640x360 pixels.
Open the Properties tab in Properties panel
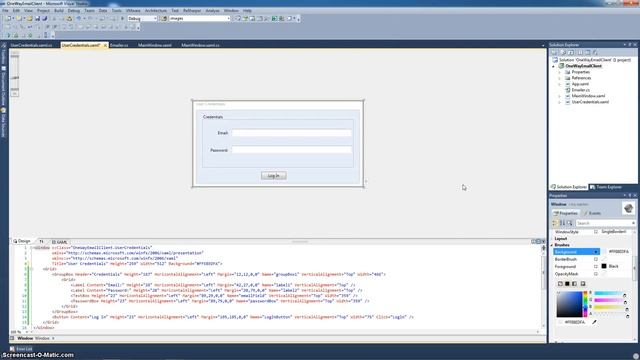(x=566, y=213)
